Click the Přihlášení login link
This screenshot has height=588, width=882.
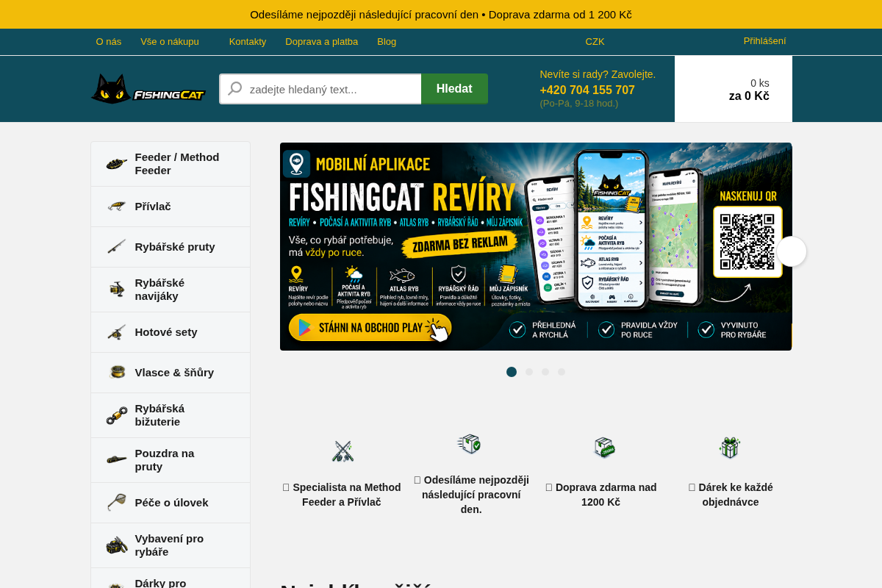tap(764, 41)
